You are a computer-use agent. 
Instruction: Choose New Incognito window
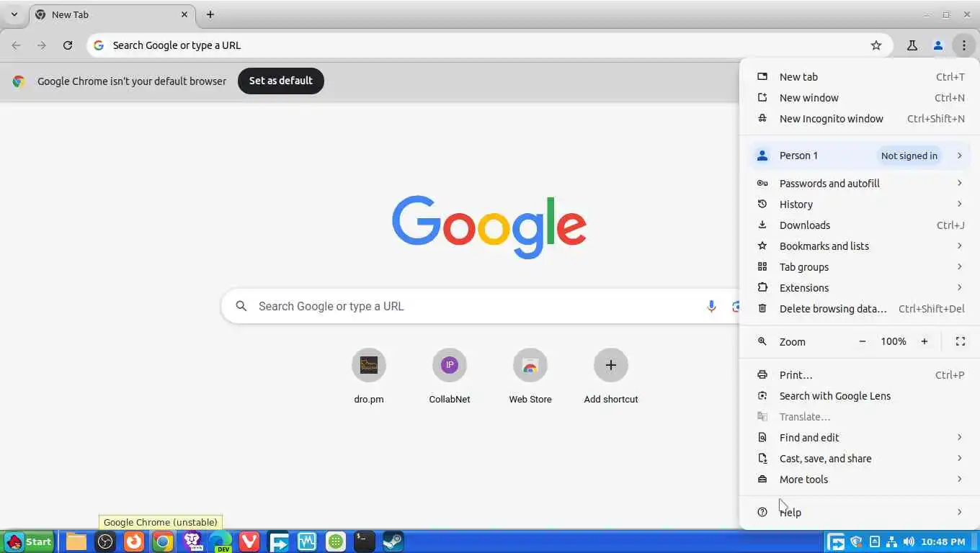[x=860, y=119]
